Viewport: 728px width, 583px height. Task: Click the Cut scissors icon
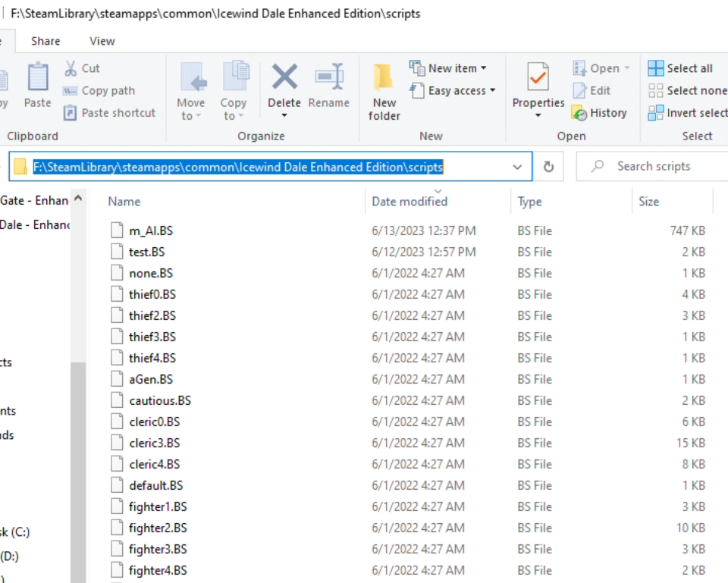(71, 68)
